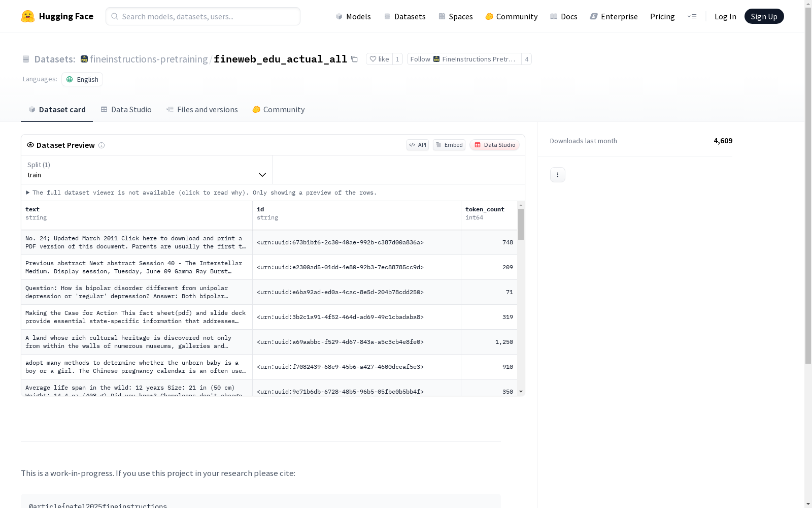Click Log In
The width and height of the screenshot is (812, 508).
725,16
